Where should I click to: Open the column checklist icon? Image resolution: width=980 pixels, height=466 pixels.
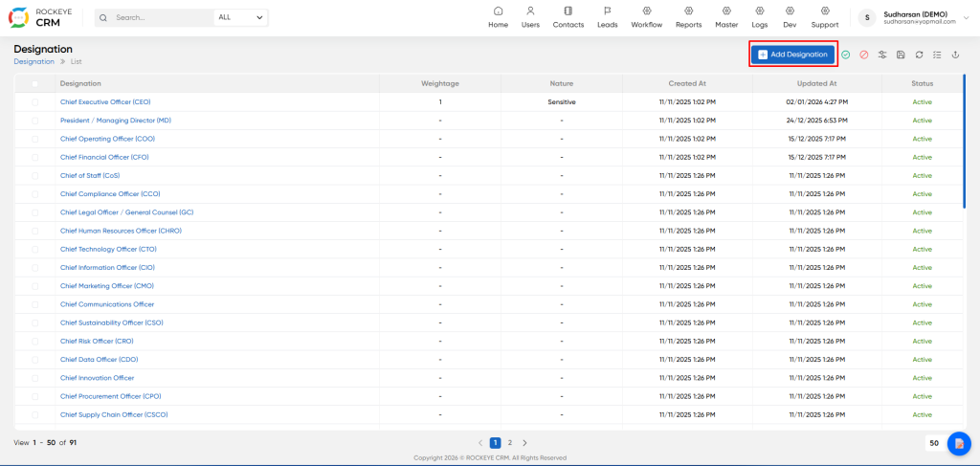(x=937, y=55)
